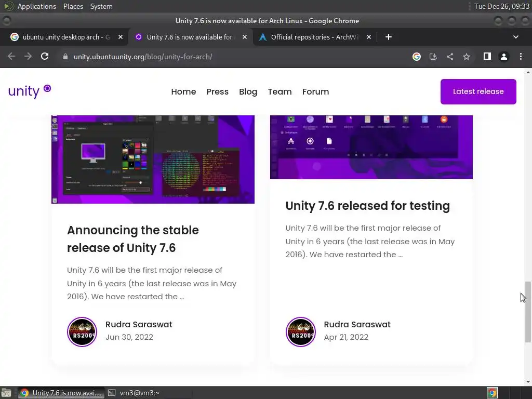Screen dimensions: 532x399
Task: Click the page vertical scrollbar thumb
Action: click(528, 312)
